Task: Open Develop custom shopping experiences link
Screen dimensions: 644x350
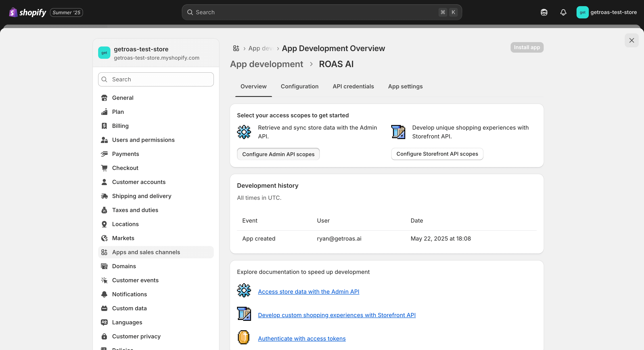Action: (337, 315)
